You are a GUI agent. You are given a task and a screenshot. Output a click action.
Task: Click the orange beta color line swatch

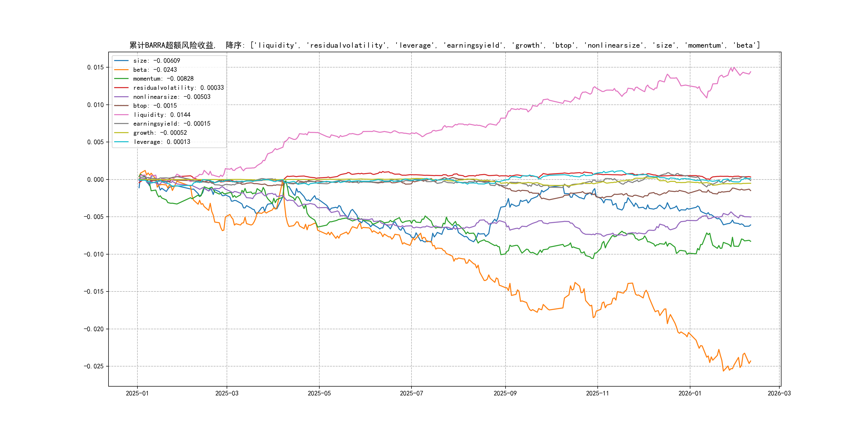[121, 70]
